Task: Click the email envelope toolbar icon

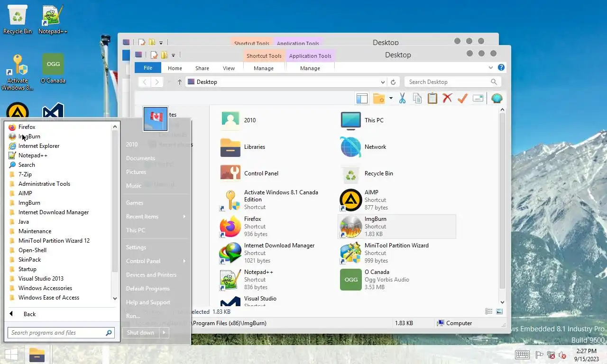Action: point(478,98)
